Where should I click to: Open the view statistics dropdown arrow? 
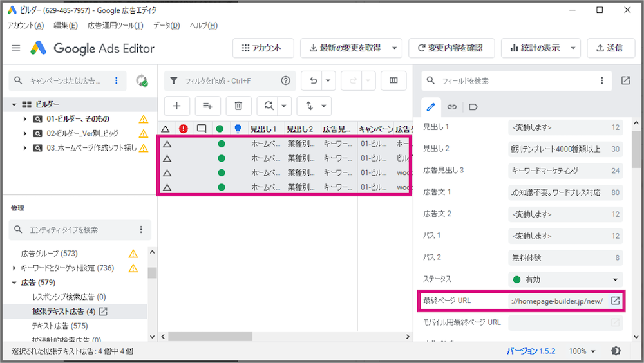(573, 48)
